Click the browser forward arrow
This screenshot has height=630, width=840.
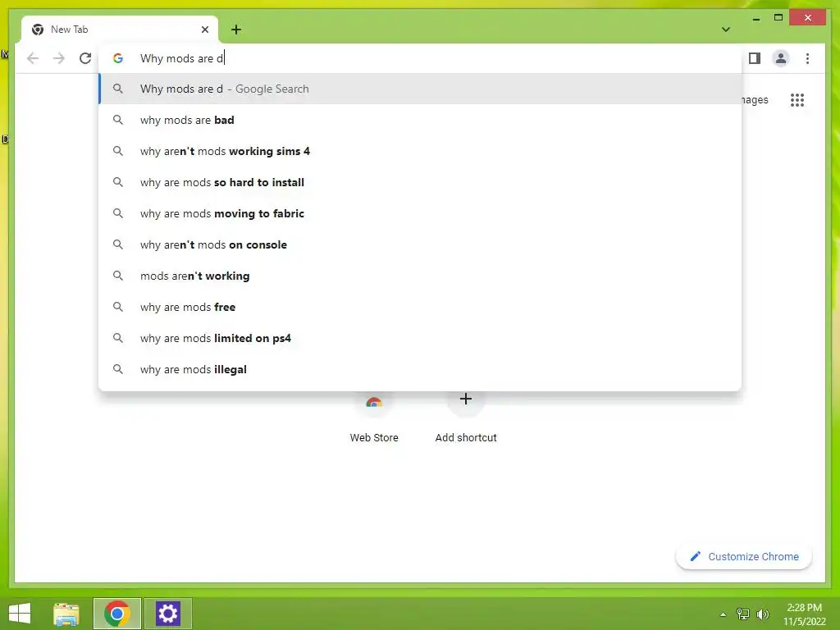click(59, 58)
